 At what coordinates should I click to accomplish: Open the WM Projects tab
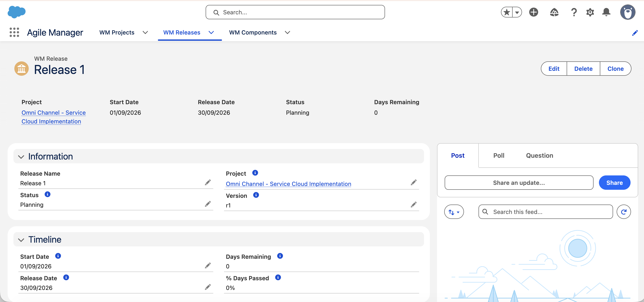pyautogui.click(x=117, y=32)
